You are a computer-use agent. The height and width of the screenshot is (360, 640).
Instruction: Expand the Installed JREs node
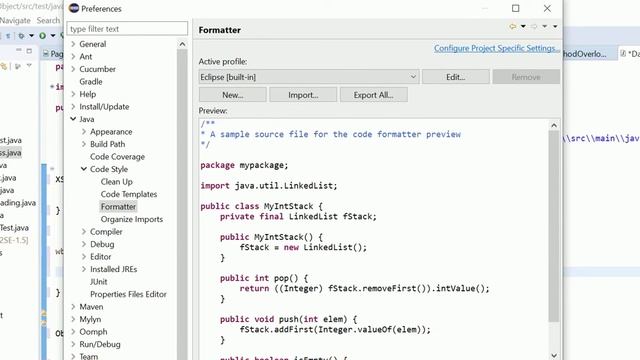click(84, 269)
